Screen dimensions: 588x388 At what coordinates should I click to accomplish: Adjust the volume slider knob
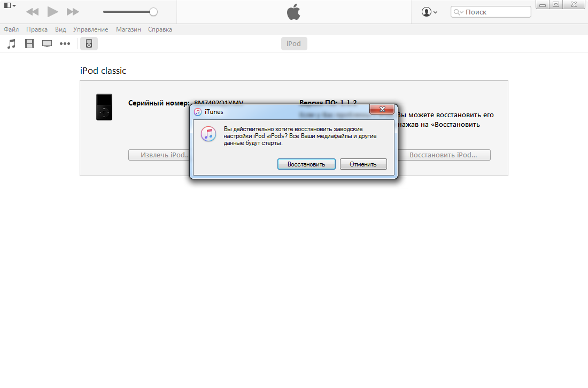pyautogui.click(x=153, y=12)
